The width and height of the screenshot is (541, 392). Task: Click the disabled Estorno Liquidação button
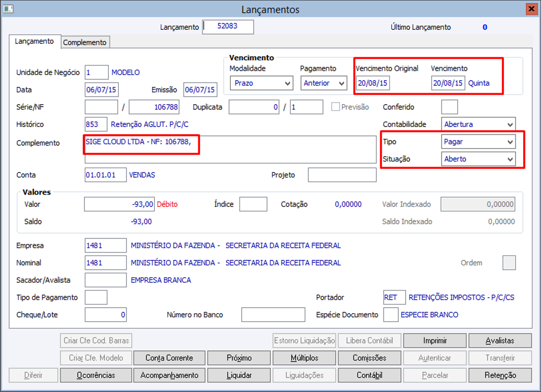(304, 340)
